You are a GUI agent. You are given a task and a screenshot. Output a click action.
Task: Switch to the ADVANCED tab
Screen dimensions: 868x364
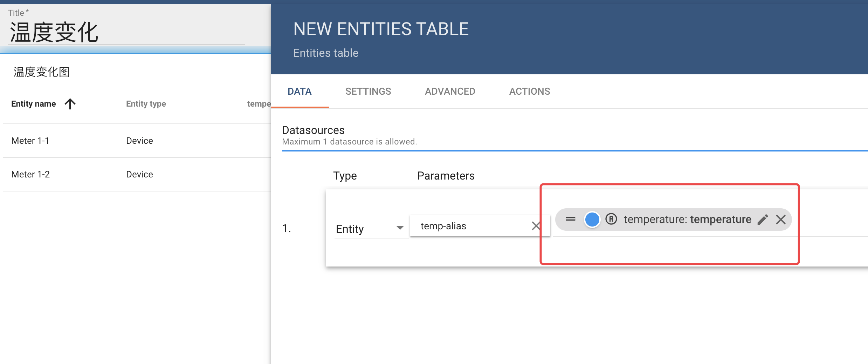pyautogui.click(x=450, y=92)
